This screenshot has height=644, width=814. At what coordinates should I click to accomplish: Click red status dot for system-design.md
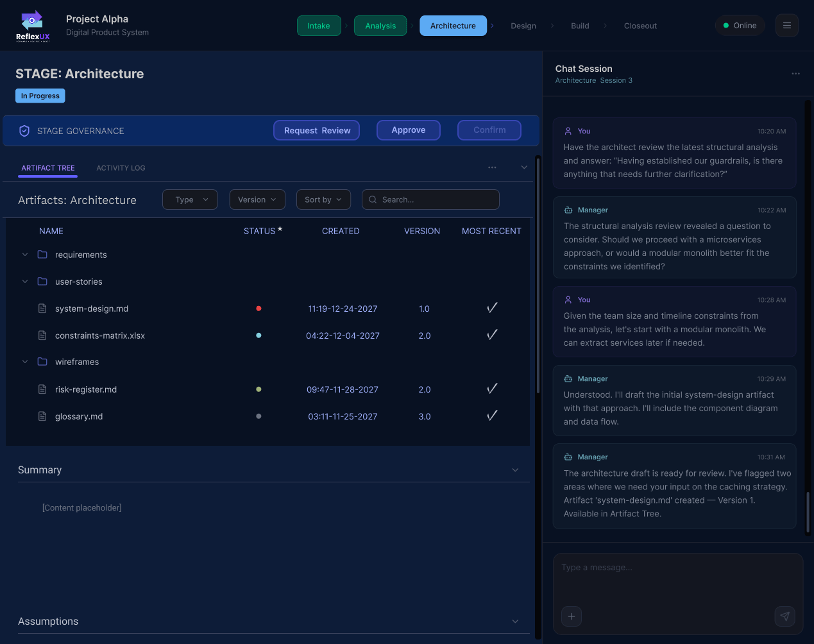pyautogui.click(x=259, y=309)
